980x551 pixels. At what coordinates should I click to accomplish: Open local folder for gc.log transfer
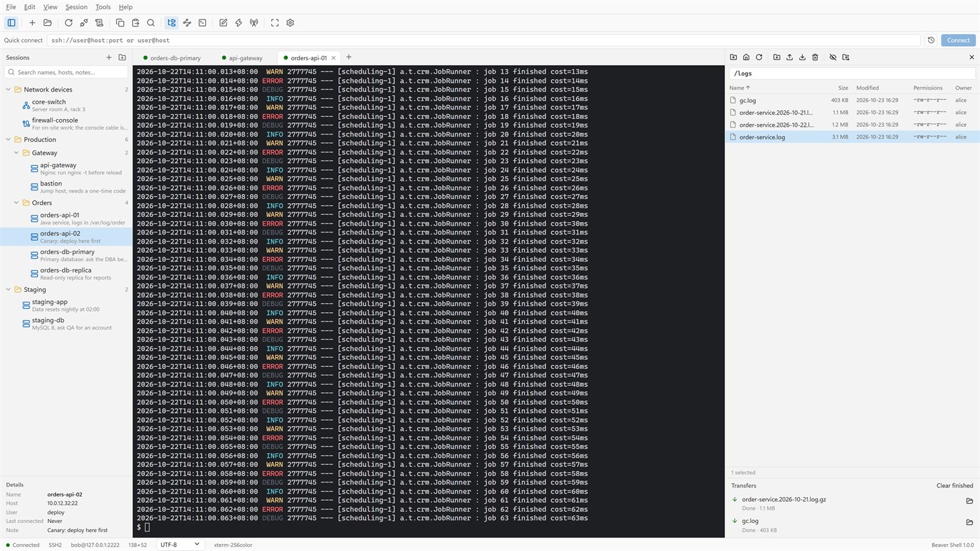point(969,522)
